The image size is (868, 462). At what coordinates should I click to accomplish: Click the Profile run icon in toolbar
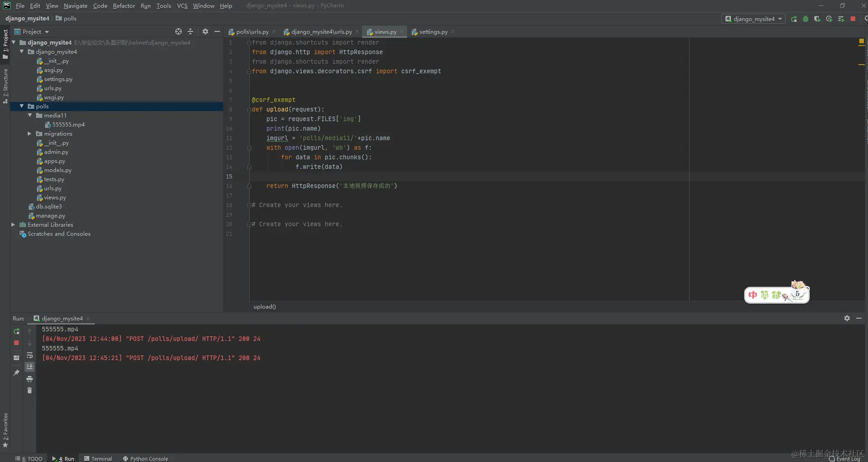click(829, 19)
